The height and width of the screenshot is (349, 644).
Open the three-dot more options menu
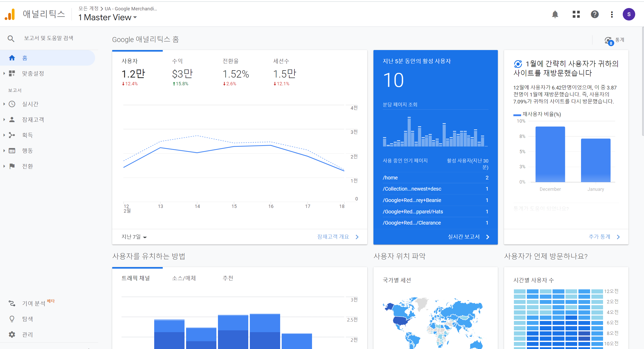pyautogui.click(x=612, y=14)
